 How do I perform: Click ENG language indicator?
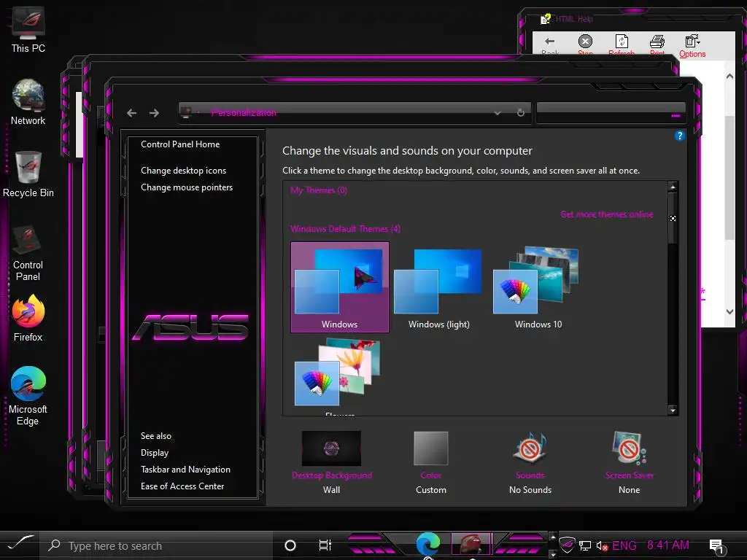624,545
